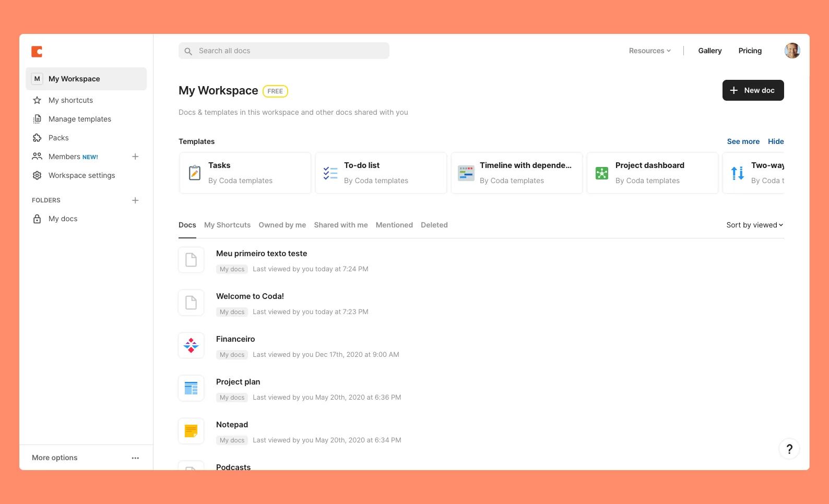
Task: Click the Search all docs field
Action: pos(284,51)
